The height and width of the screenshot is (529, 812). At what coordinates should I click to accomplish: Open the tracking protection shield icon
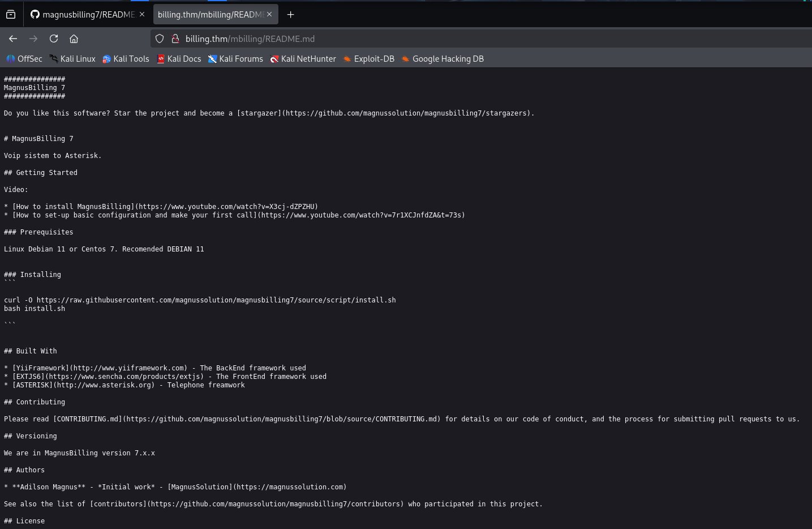click(160, 39)
